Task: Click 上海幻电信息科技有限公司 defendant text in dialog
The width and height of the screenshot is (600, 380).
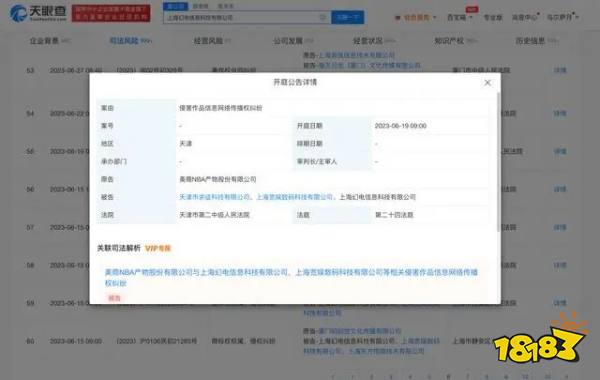Action: (378, 197)
